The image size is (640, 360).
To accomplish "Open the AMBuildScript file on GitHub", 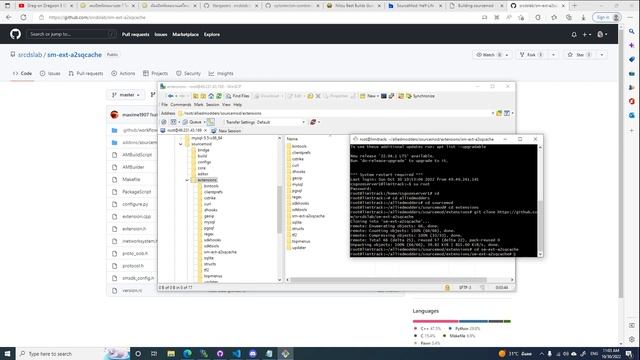I will click(x=137, y=155).
